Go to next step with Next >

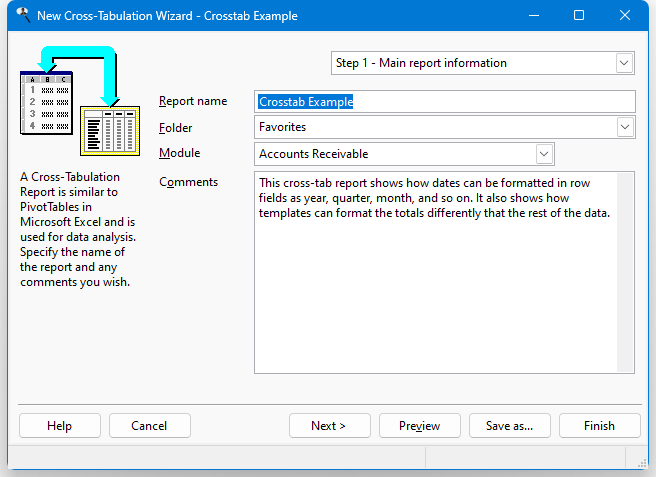point(330,426)
